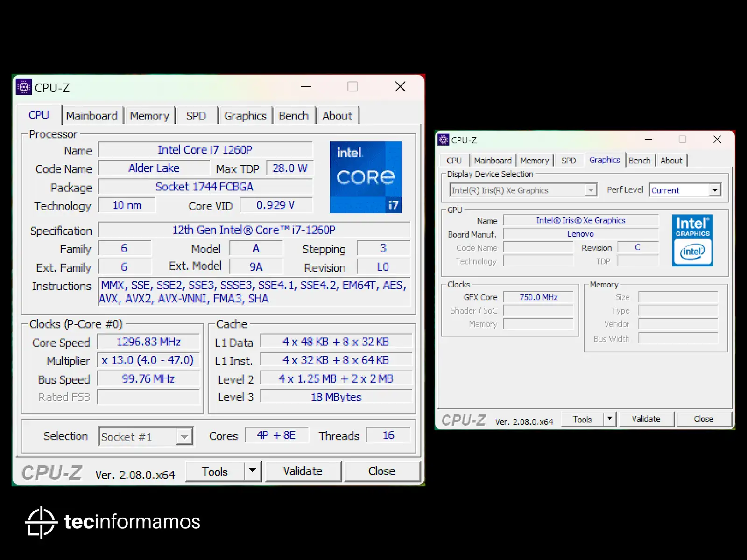747x560 pixels.
Task: Open the Bench tab in the large CPU-Z window
Action: (x=294, y=116)
